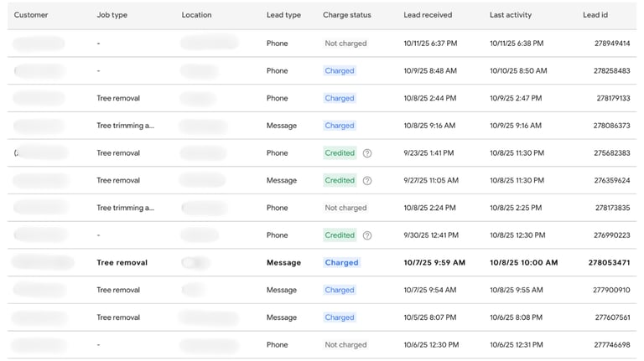Click lead received 10/7/25 9:54 AM
The width and height of the screenshot is (644, 361).
click(x=430, y=290)
